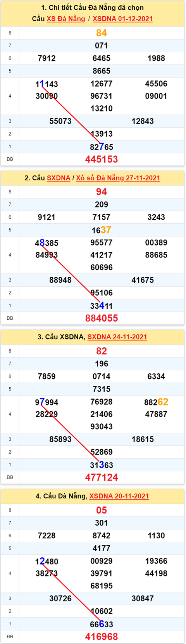
Task: Click prize-5 number 4177
Action: [x=102, y=548]
